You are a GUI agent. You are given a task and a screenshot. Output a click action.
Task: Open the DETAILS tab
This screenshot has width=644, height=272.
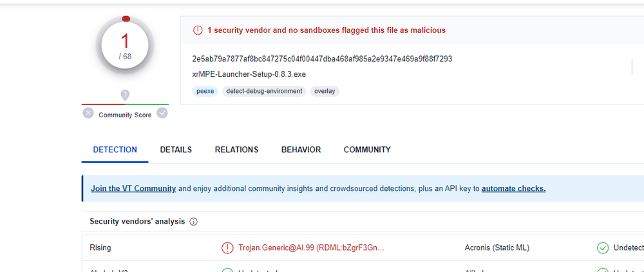(176, 150)
